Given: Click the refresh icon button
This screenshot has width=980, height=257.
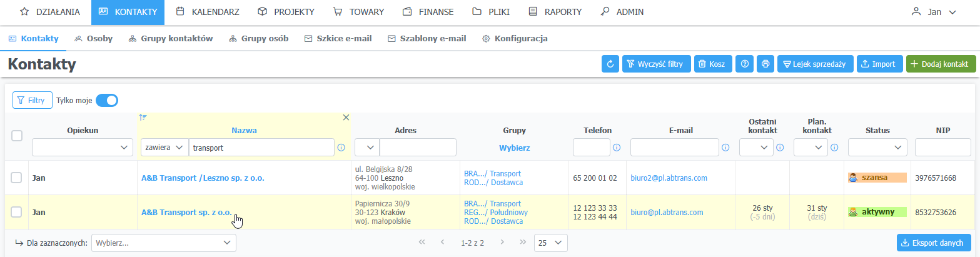Looking at the screenshot, I should [610, 64].
